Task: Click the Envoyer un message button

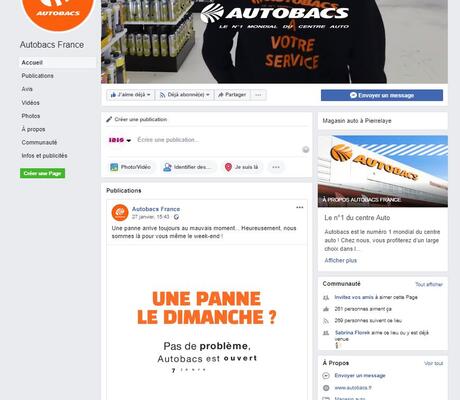Action: (382, 95)
